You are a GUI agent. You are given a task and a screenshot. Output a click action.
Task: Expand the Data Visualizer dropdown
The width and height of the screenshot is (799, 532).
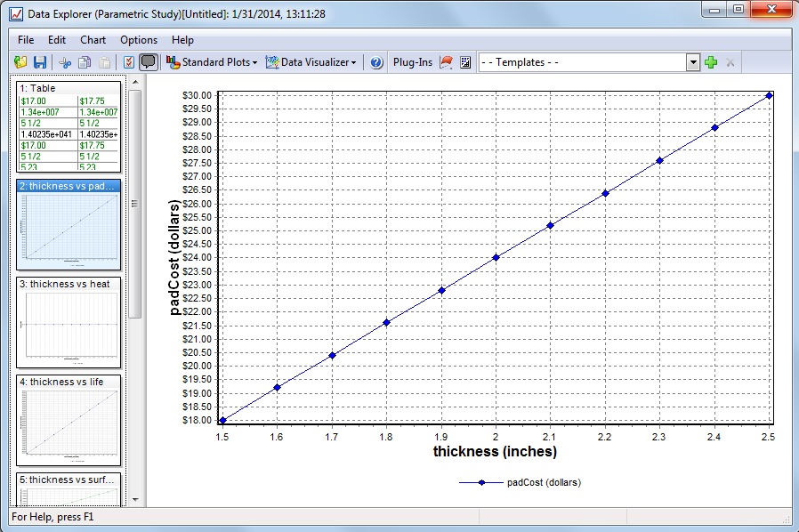pyautogui.click(x=312, y=62)
